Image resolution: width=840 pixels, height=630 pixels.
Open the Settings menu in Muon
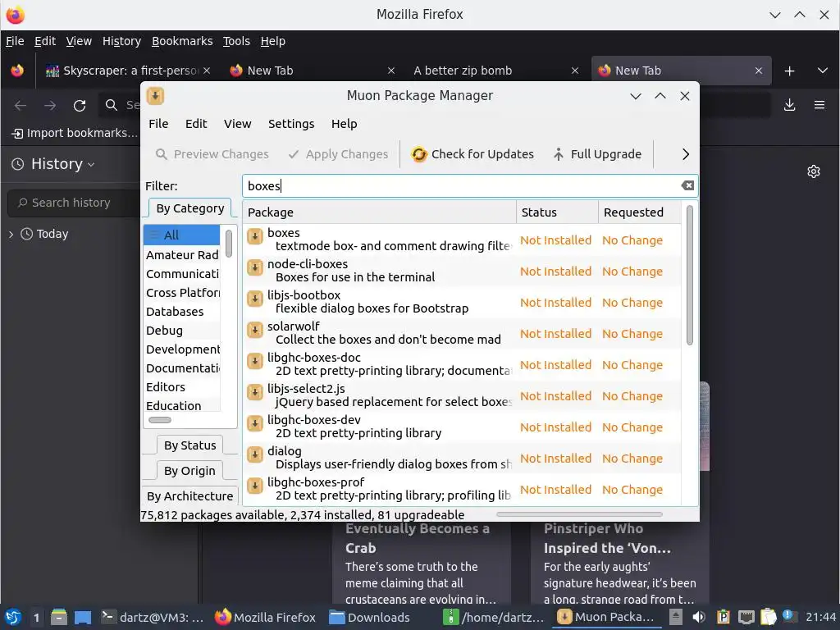291,124
